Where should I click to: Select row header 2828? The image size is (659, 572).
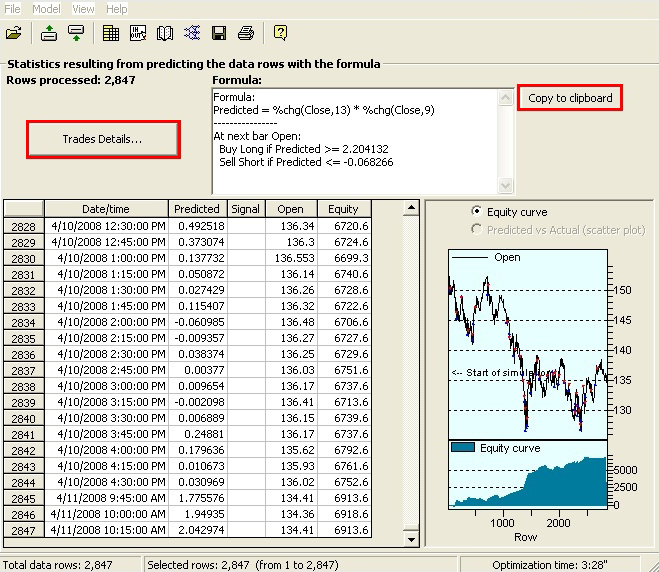tap(24, 226)
